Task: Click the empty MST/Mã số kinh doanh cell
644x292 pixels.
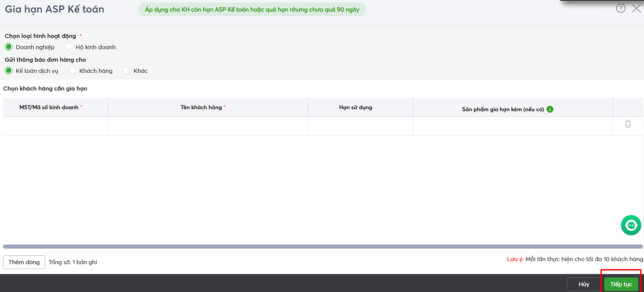Action: [55, 126]
